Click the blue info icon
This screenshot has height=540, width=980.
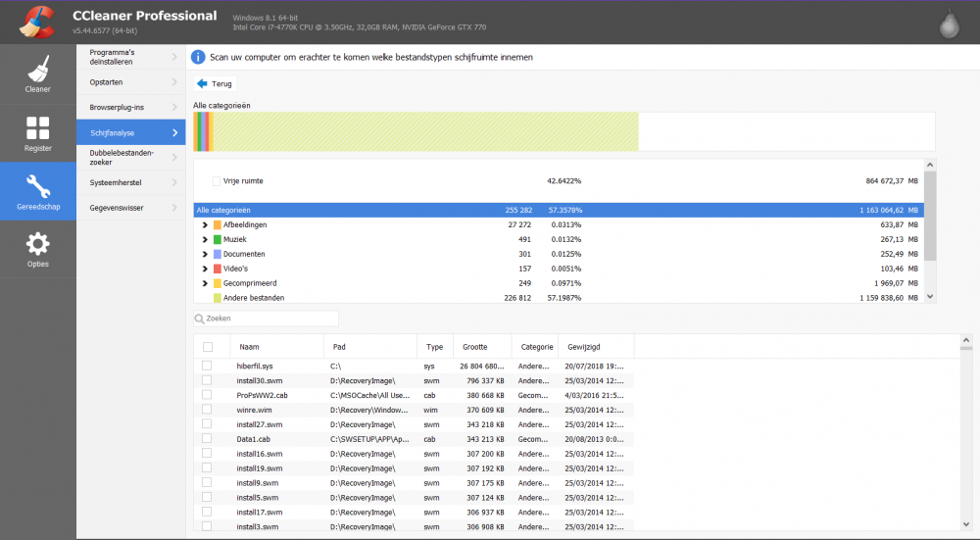coord(198,58)
